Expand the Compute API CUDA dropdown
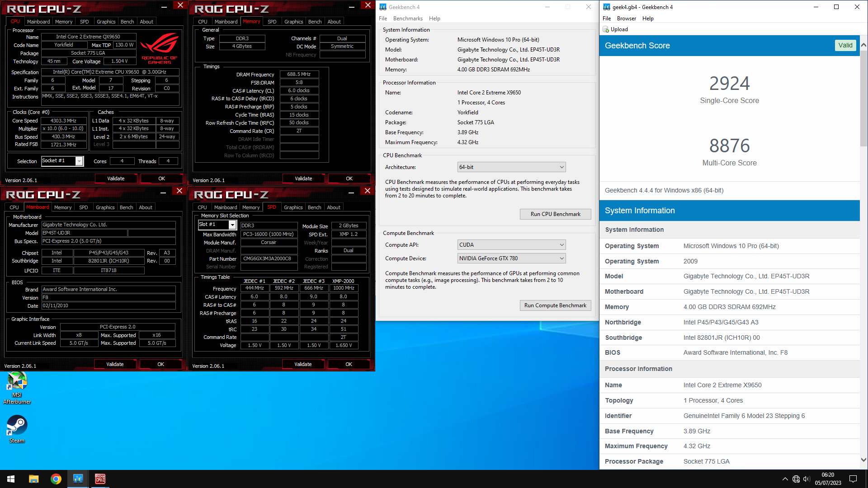The width and height of the screenshot is (868, 488). (512, 245)
